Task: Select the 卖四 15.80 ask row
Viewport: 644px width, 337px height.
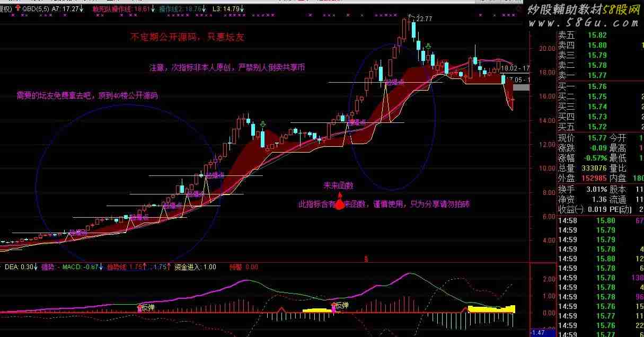Action: coord(601,45)
